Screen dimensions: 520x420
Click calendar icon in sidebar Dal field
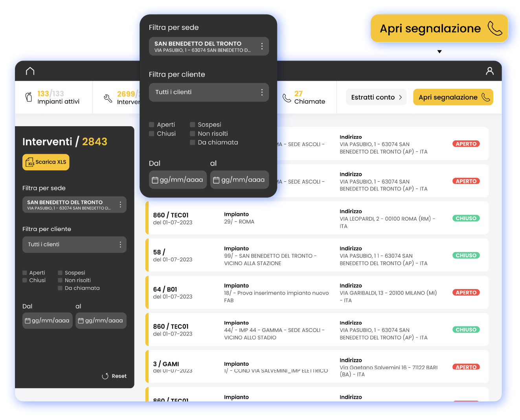(x=28, y=321)
